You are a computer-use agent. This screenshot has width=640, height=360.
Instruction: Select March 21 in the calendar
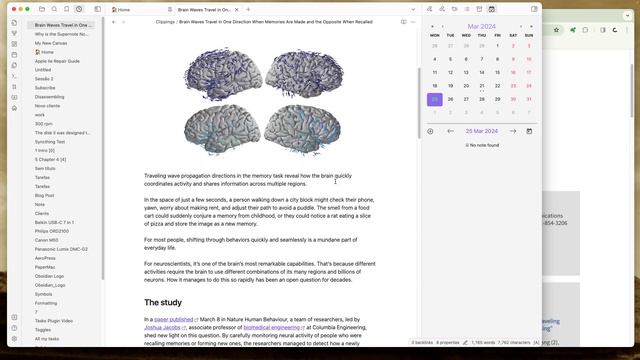pyautogui.click(x=482, y=86)
